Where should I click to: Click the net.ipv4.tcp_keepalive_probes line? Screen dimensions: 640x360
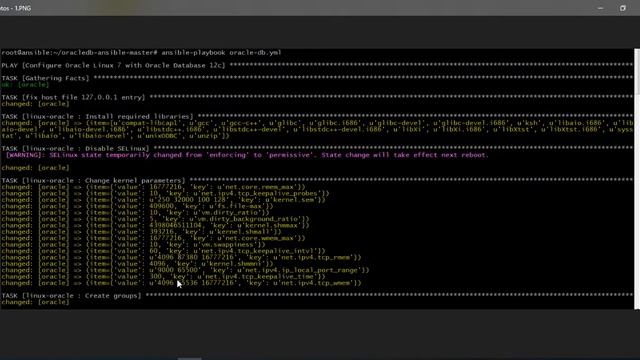coord(165,193)
